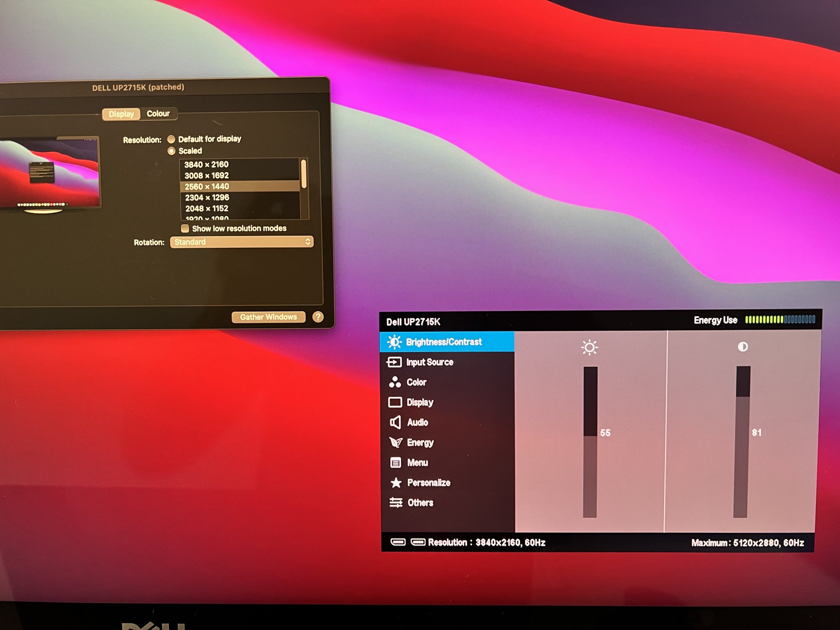Choose 3840 × 2160 from resolution list
840x630 pixels.
(x=206, y=164)
